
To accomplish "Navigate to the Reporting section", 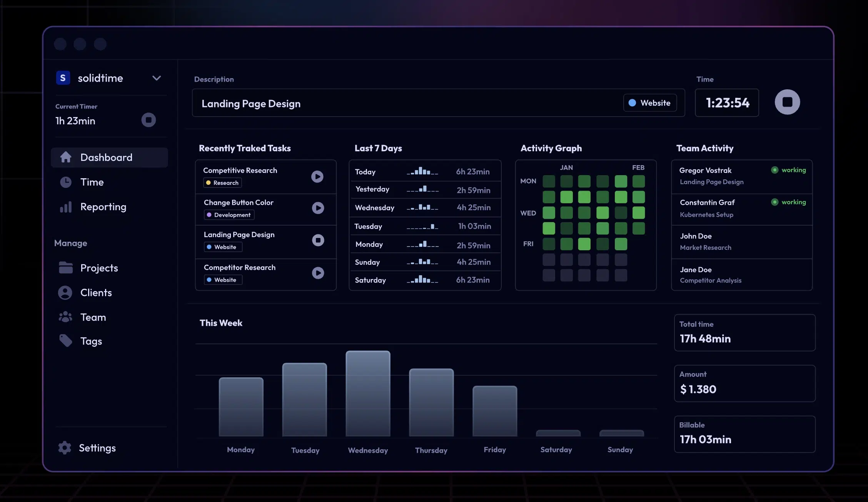I will [103, 207].
